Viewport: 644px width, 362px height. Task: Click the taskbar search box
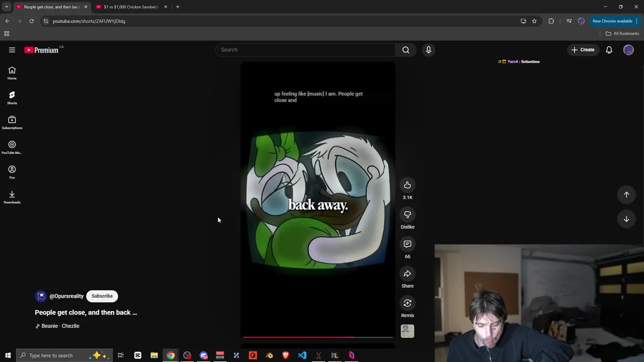pos(64,355)
